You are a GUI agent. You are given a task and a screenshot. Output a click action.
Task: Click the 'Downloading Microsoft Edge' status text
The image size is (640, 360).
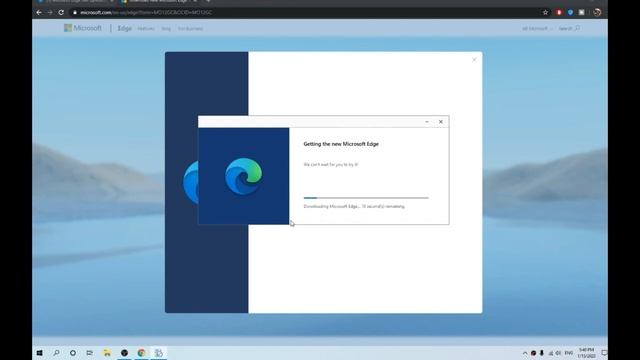click(x=354, y=207)
